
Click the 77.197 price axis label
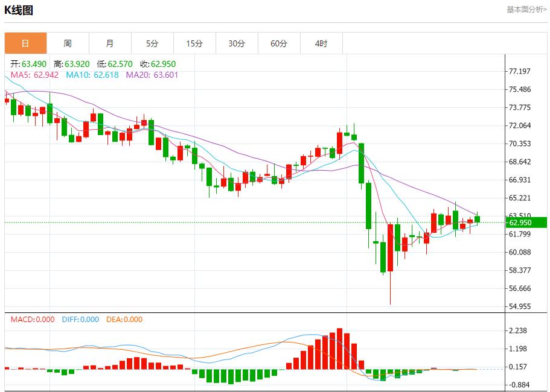tap(519, 71)
